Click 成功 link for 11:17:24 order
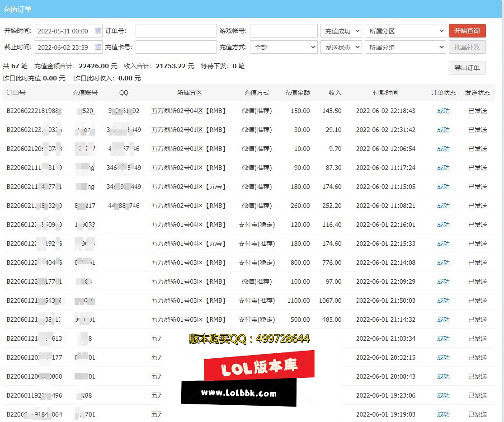 [x=443, y=168]
